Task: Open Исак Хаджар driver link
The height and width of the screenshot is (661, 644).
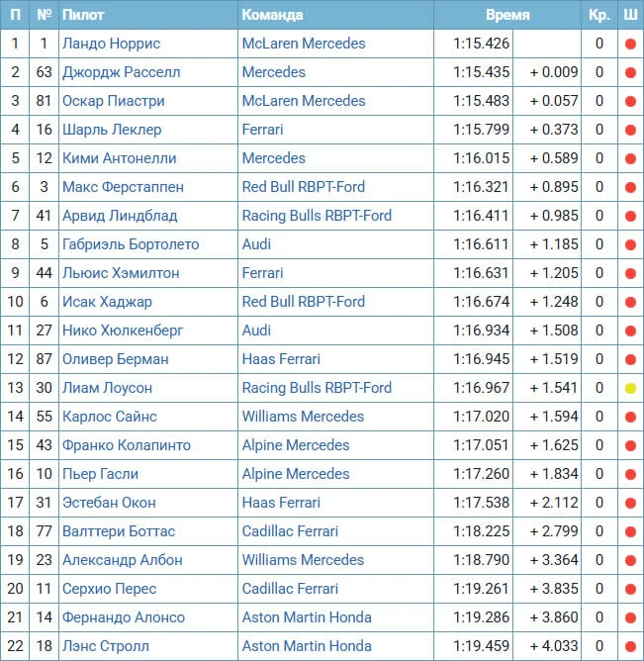Action: [107, 302]
